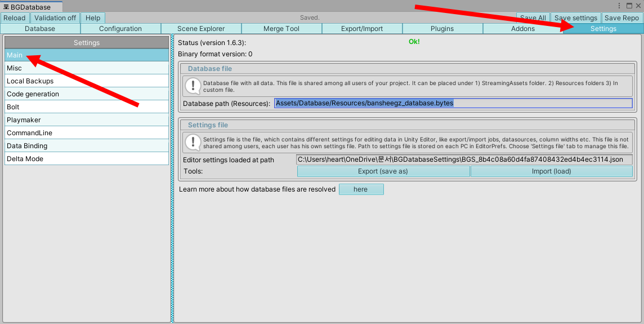Image resolution: width=644 pixels, height=324 pixels.
Task: Click the Save Repo button
Action: click(622, 17)
